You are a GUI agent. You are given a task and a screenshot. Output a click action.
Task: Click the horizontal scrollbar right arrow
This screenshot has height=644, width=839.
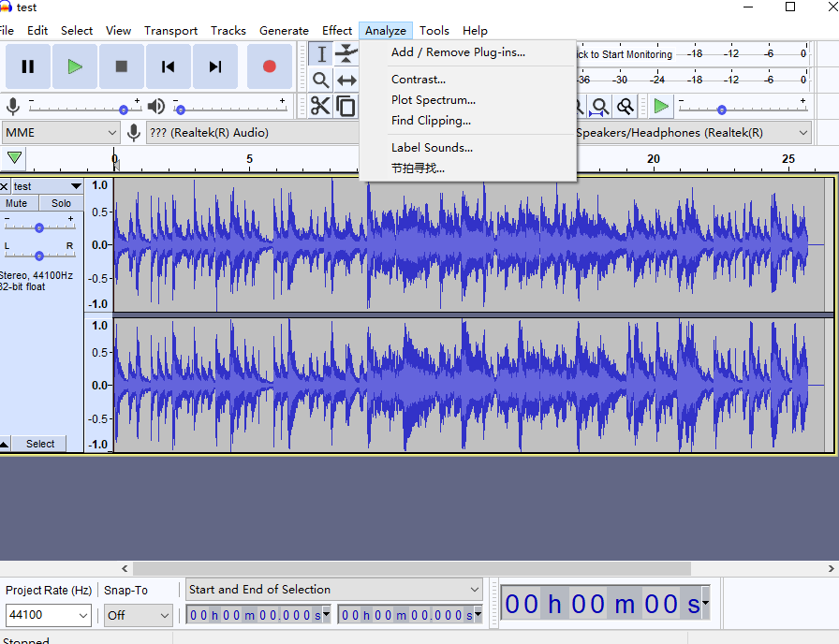pos(831,568)
